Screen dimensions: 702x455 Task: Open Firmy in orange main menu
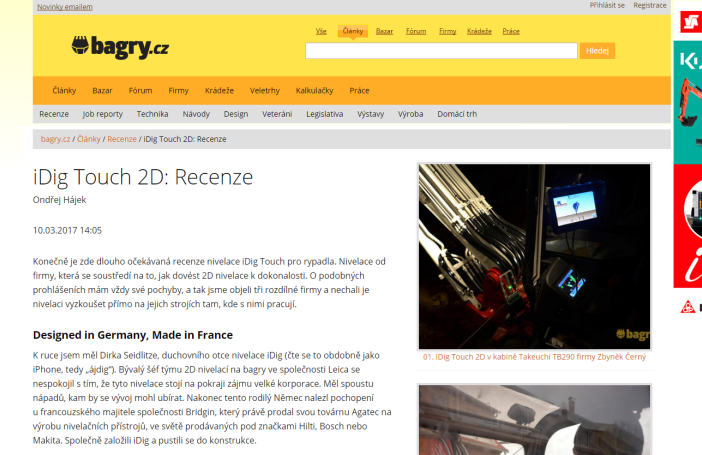coord(178,90)
